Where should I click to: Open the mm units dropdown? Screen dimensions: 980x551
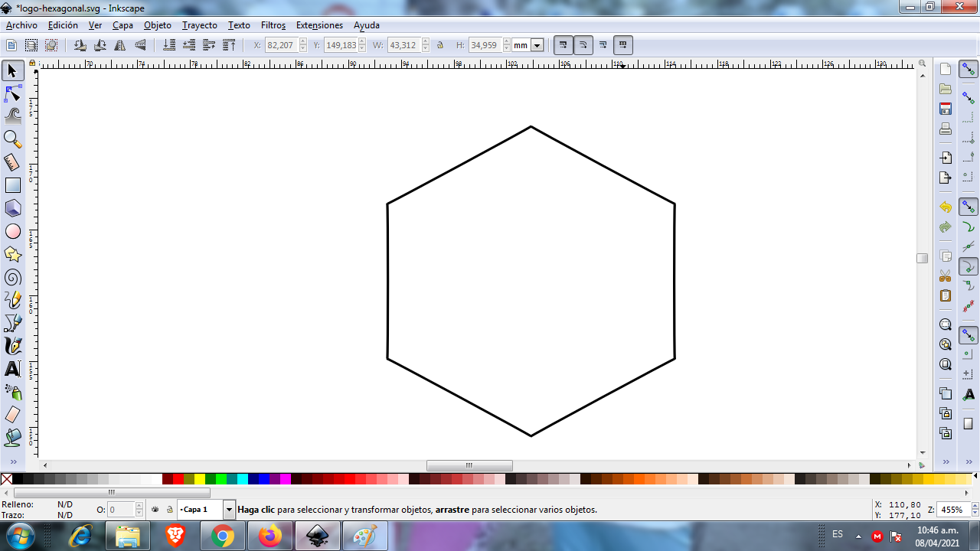tap(537, 45)
